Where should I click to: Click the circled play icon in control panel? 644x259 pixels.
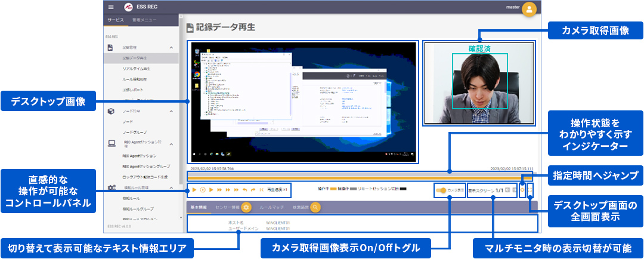[203, 190]
